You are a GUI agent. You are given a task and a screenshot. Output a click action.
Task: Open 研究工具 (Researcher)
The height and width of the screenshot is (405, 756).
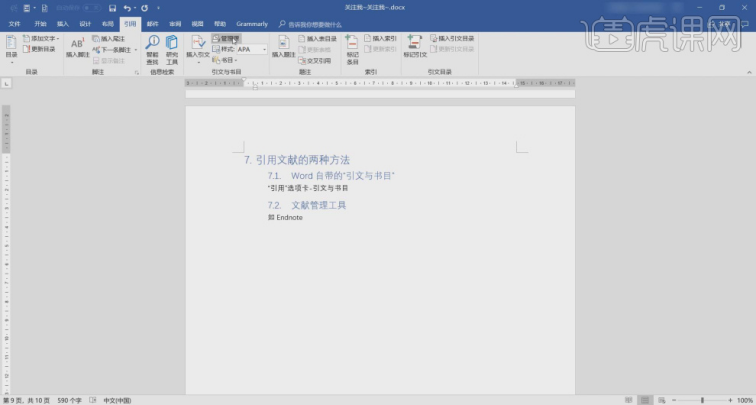coord(172,50)
